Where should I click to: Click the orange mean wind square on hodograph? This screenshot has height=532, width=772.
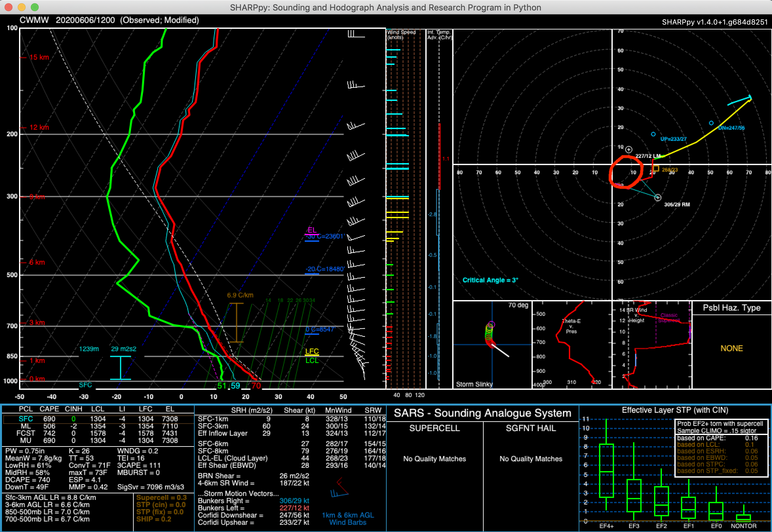[x=656, y=169]
